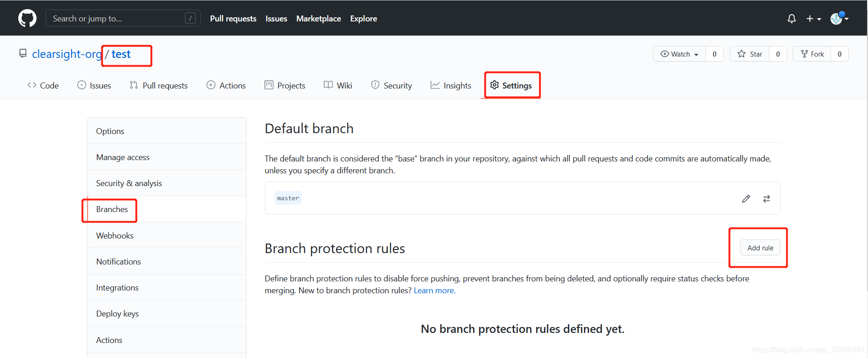Click the slash shortcut icon in the search box

tap(190, 18)
